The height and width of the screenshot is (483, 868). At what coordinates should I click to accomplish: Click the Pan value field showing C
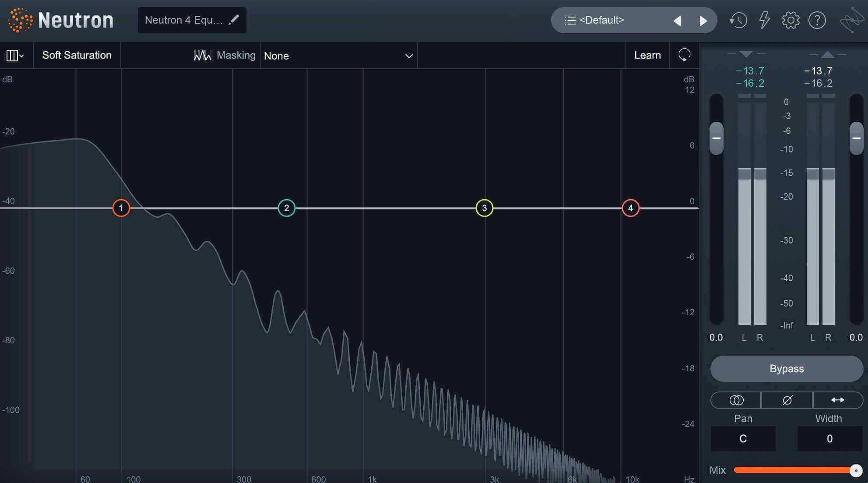tap(743, 438)
